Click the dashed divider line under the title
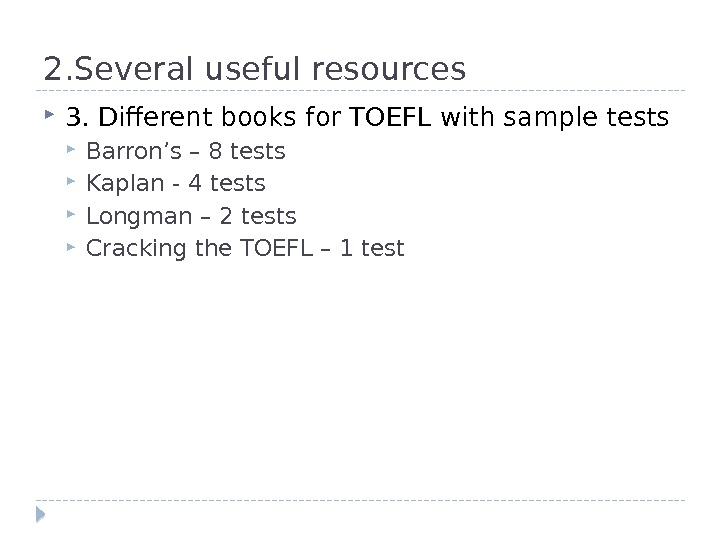 [x=360, y=89]
